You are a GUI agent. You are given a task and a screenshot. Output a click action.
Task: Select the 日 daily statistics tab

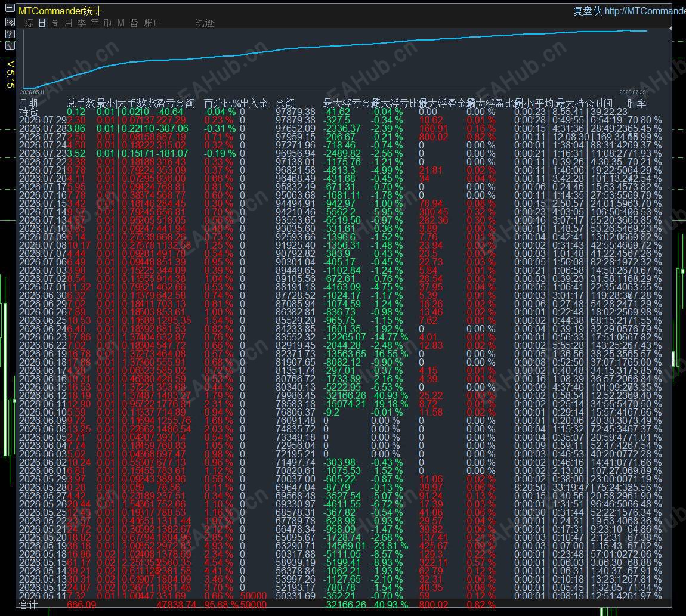pos(42,23)
